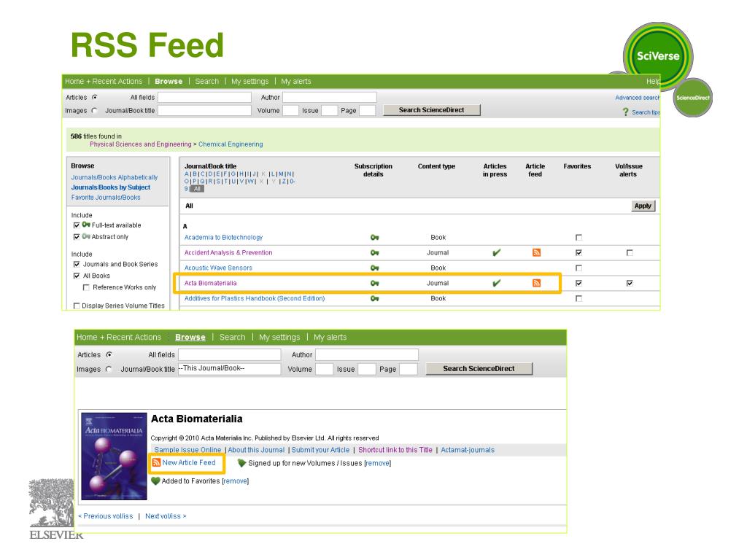The width and height of the screenshot is (747, 560).
Task: Click green tag icon beside Signed up for new Volumes
Action: [241, 463]
